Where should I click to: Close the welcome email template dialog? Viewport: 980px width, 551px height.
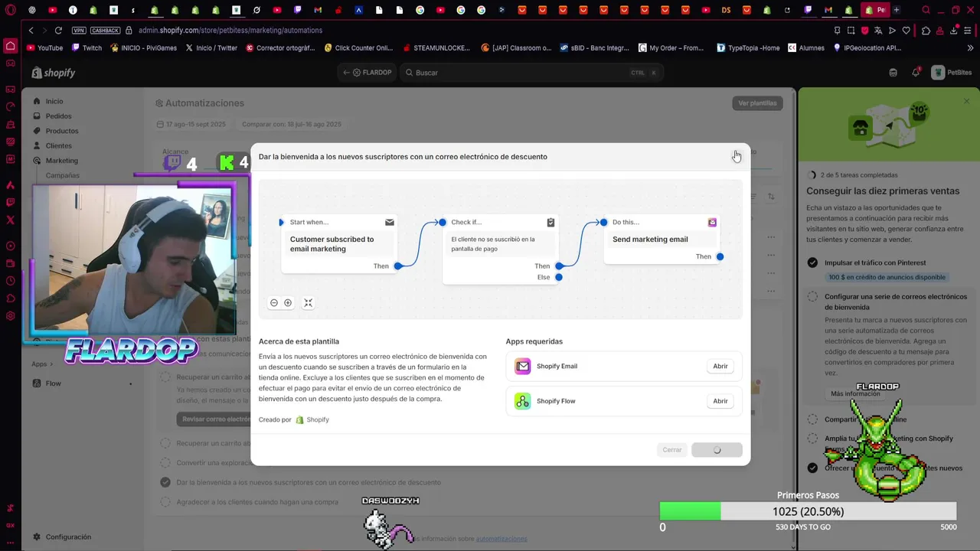[736, 156]
